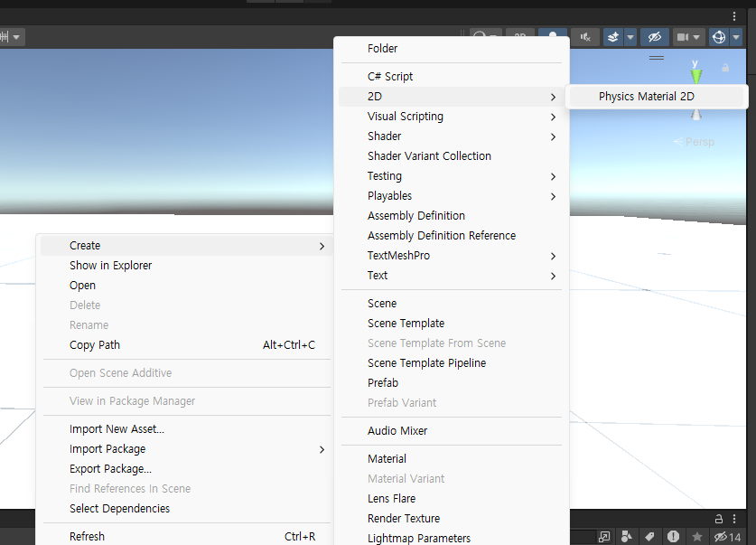The width and height of the screenshot is (756, 545).
Task: Click Search by Label tag icon
Action: [649, 537]
